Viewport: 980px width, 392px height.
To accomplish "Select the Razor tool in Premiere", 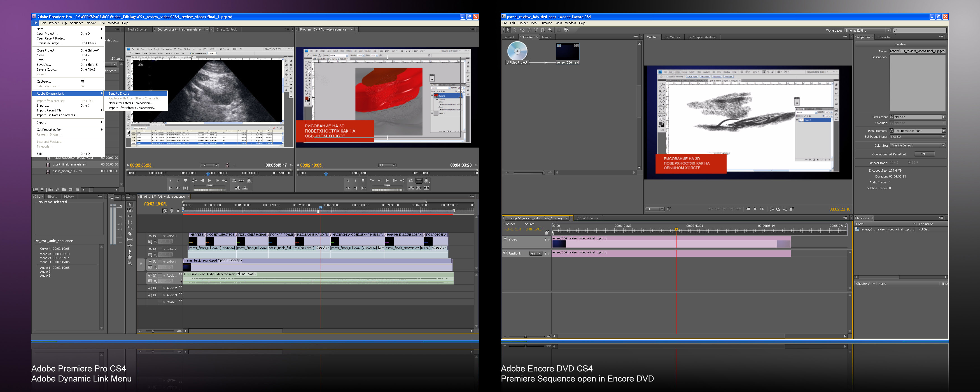I will coord(130,234).
